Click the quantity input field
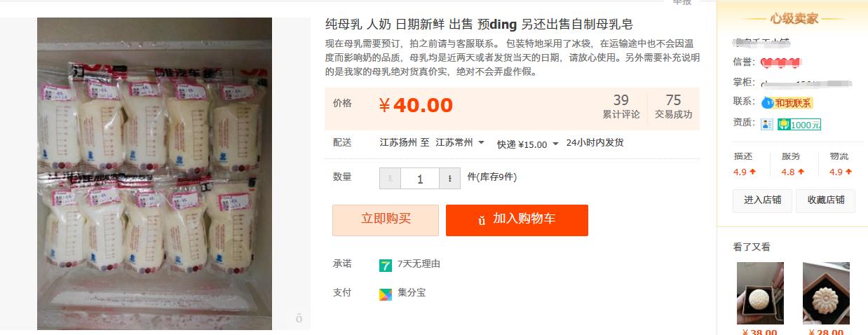 [x=420, y=179]
